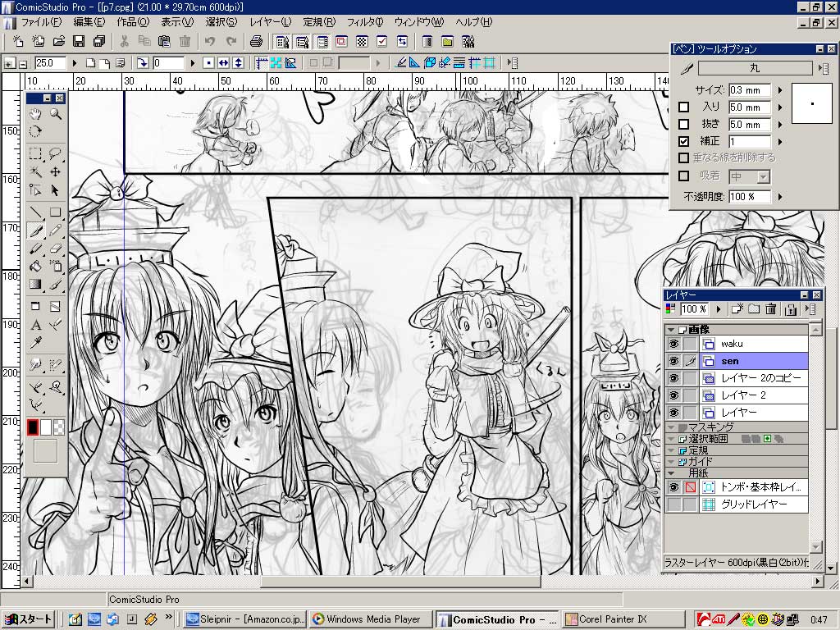This screenshot has height=630, width=840.
Task: Select the Zoom magnifier tool
Action: (x=56, y=114)
